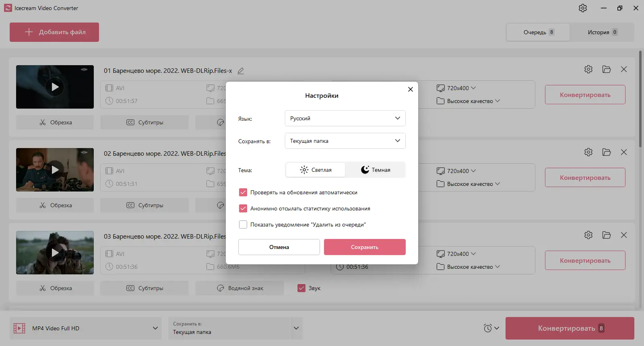Play the 02 Баренцево море video thumbnail
The height and width of the screenshot is (346, 644).
tap(55, 170)
